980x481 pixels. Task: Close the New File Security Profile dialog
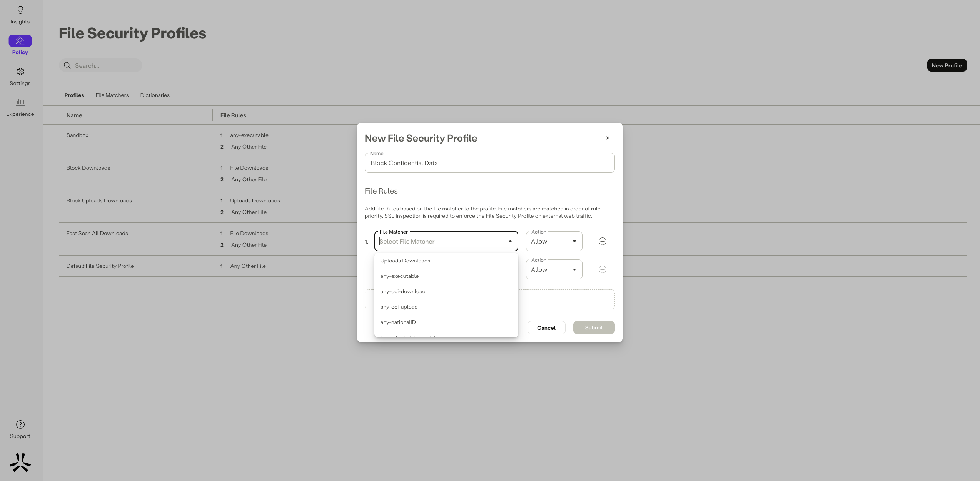(x=608, y=138)
